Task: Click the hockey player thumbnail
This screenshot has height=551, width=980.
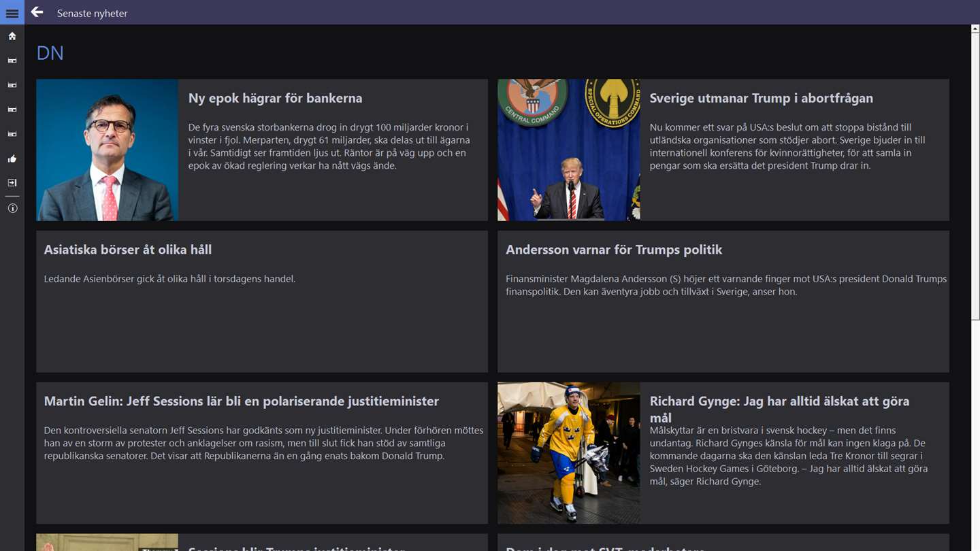Action: tap(568, 453)
